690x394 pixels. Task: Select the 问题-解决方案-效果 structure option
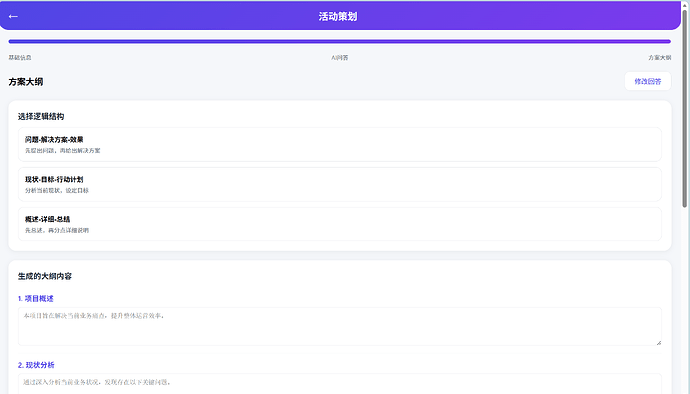click(x=340, y=144)
